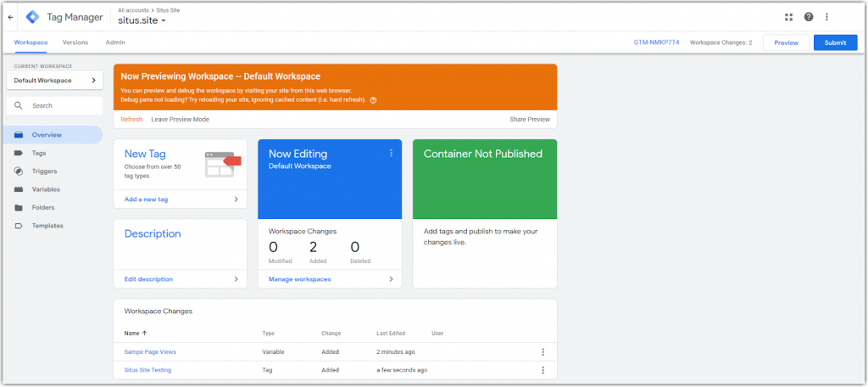868x387 pixels.
Task: Click the Triggers sidebar icon
Action: click(x=19, y=171)
